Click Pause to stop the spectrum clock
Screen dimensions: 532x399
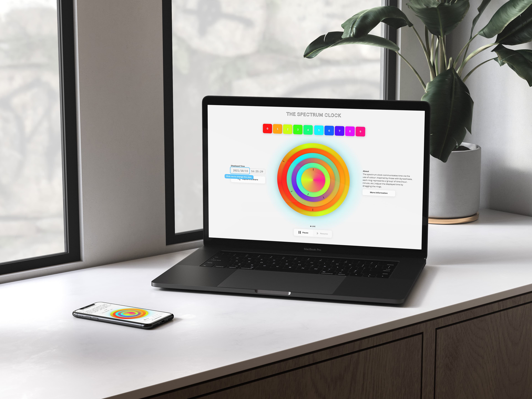[302, 233]
